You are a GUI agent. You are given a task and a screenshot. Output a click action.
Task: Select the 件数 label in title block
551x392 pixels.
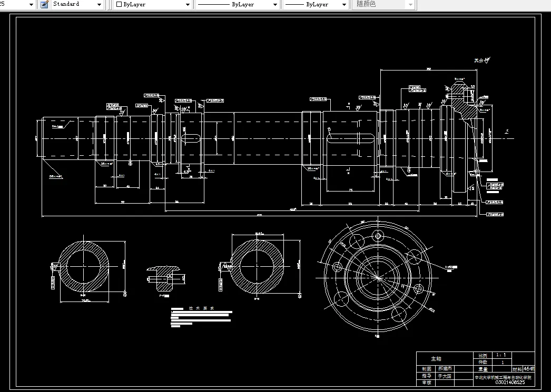483,362
